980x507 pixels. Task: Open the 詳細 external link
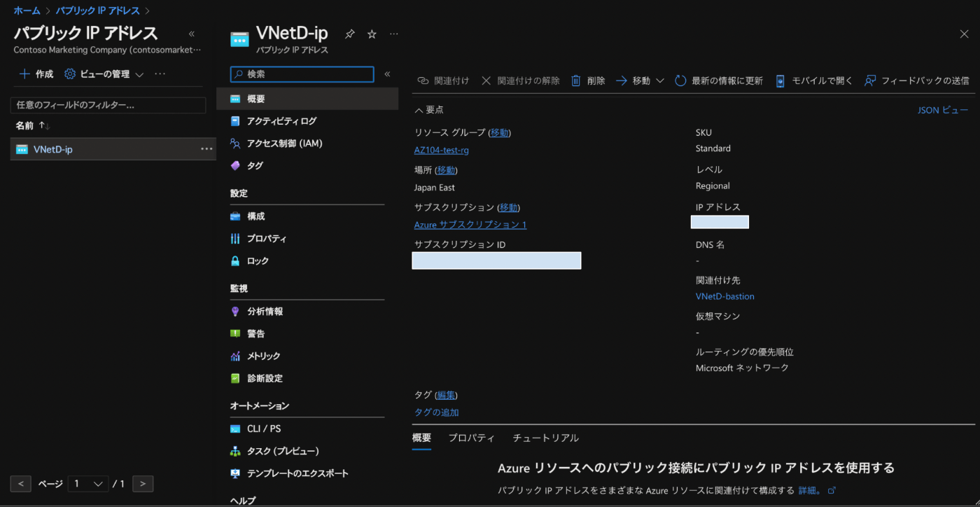[x=818, y=490]
